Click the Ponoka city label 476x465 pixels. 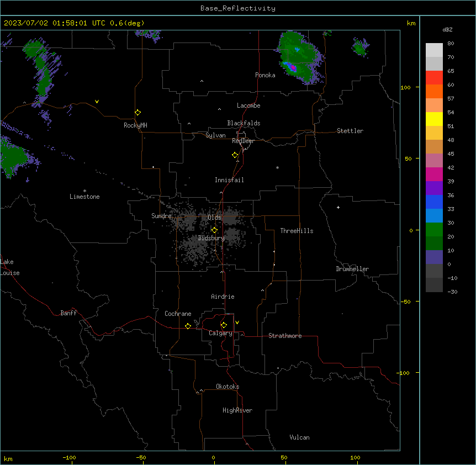[265, 75]
